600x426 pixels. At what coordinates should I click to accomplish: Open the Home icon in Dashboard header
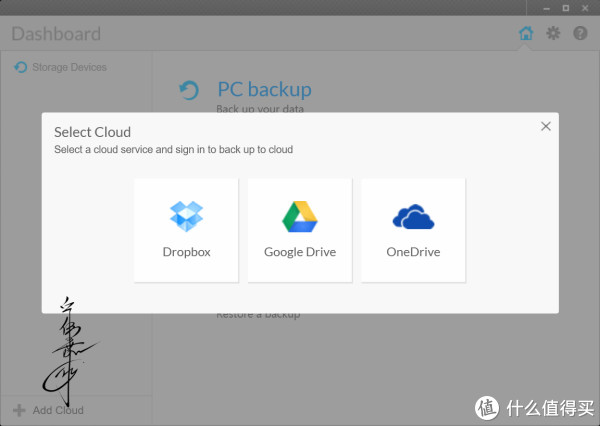[526, 33]
